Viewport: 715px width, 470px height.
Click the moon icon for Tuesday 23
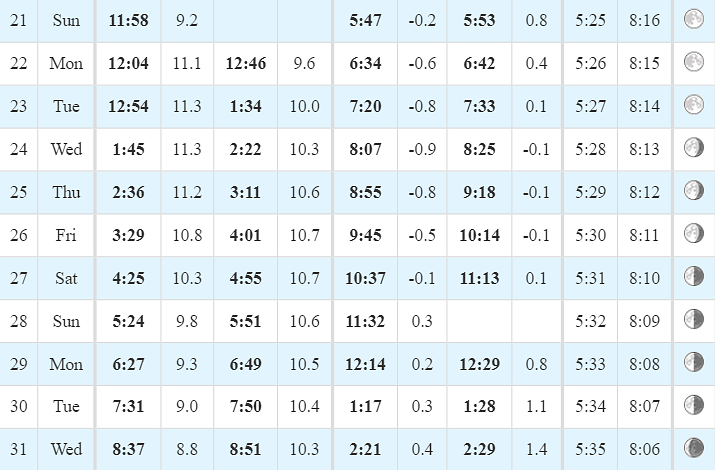(694, 104)
